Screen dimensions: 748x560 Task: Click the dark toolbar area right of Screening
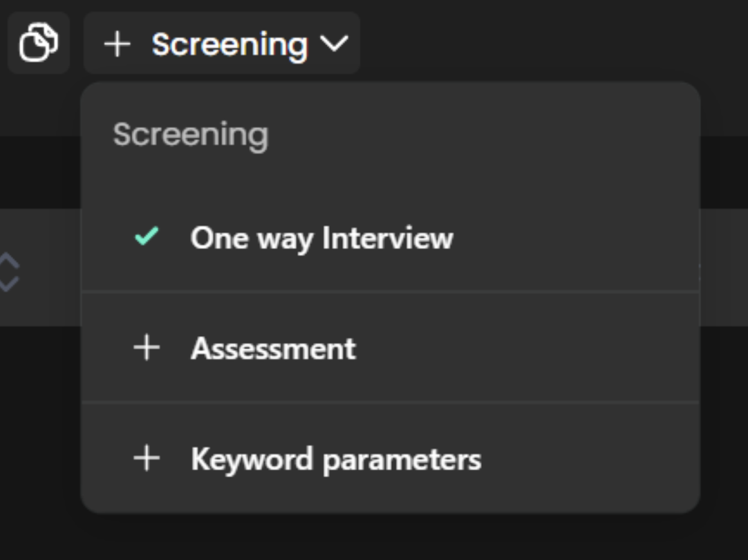point(553,41)
